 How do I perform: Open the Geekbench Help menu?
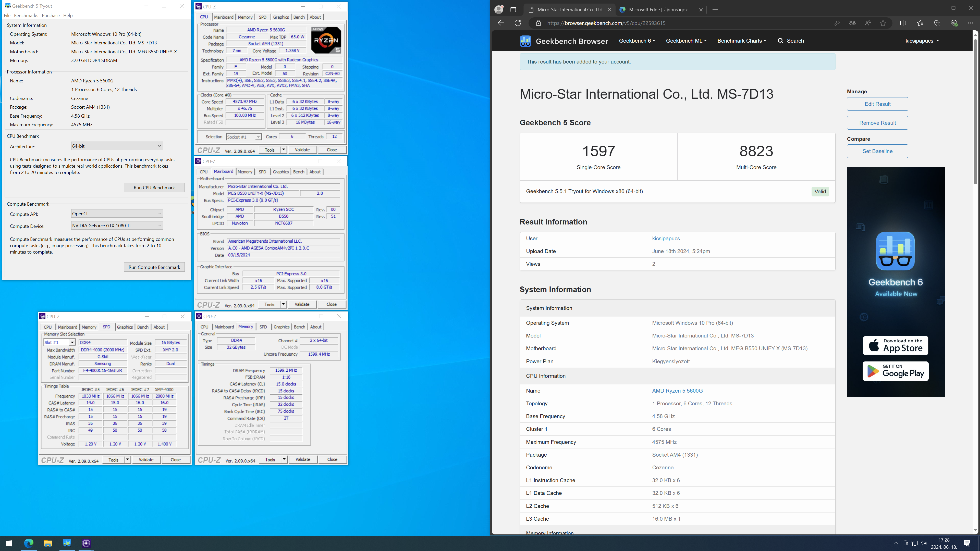pyautogui.click(x=68, y=16)
